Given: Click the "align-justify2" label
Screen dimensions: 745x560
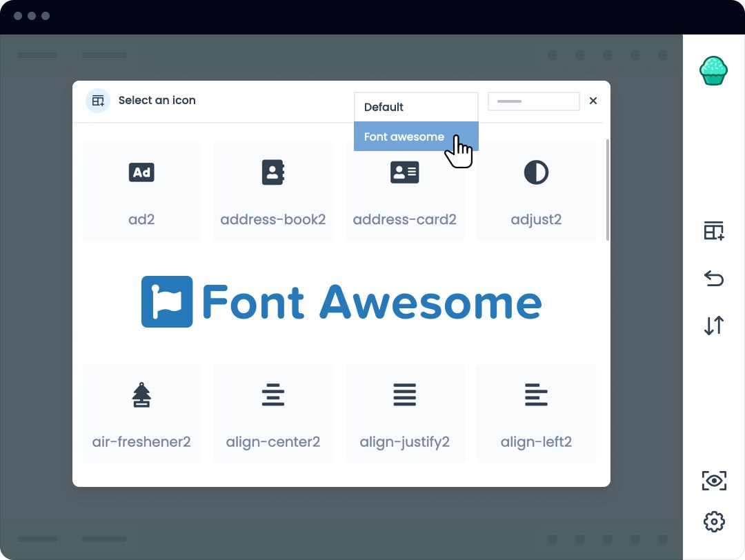Looking at the screenshot, I should (x=405, y=442).
